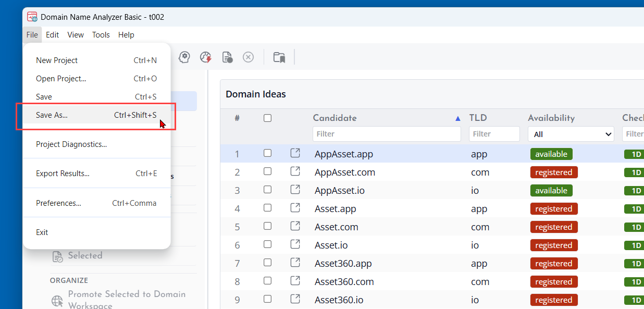Viewport: 644px width, 309px height.
Task: Click the Availability column header
Action: 551,118
